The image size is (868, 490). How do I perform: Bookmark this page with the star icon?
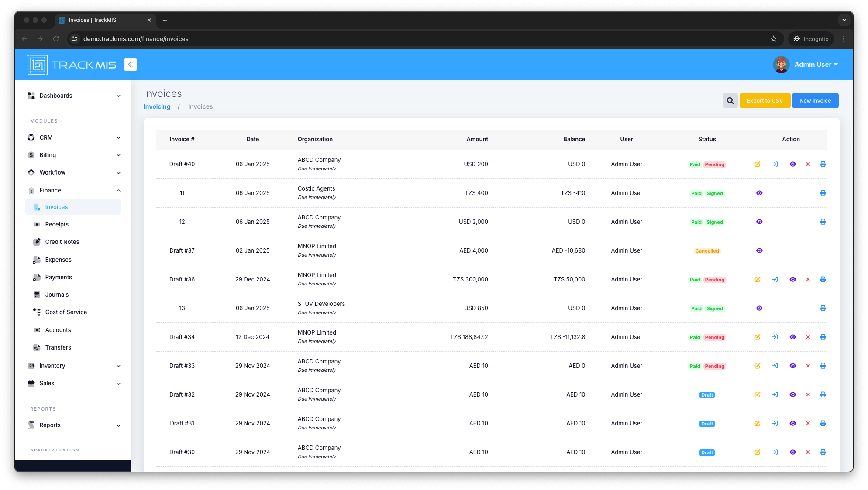coord(774,39)
